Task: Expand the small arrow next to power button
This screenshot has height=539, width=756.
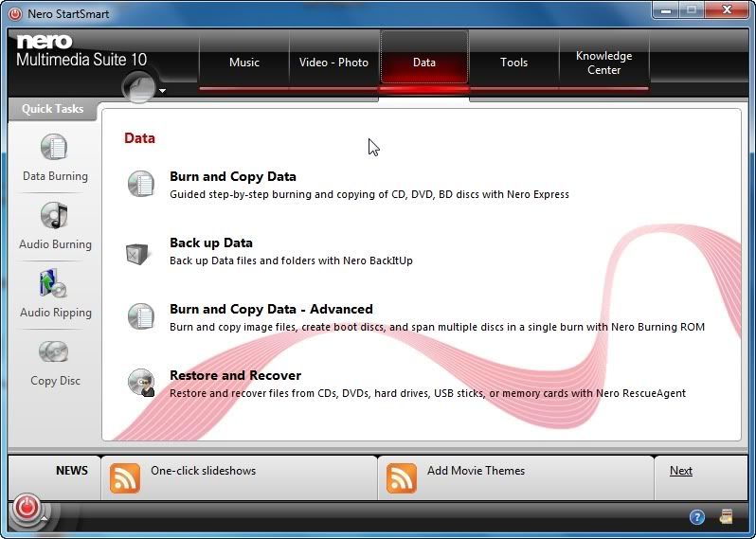Action: coord(44,520)
